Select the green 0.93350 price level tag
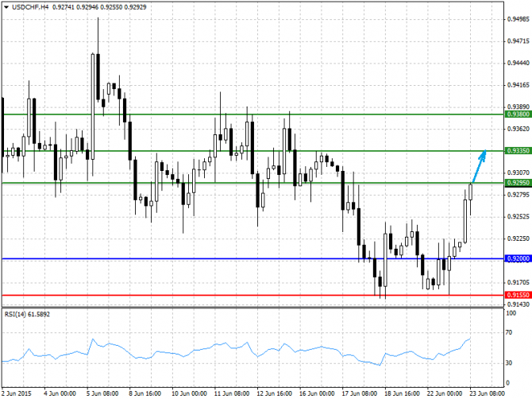 tap(518, 150)
